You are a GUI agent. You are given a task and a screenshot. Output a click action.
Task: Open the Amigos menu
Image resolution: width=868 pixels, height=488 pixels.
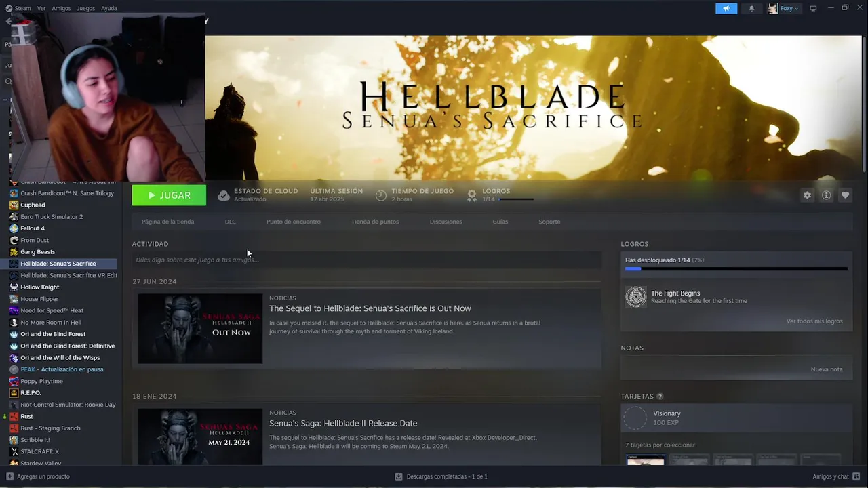[x=61, y=8]
